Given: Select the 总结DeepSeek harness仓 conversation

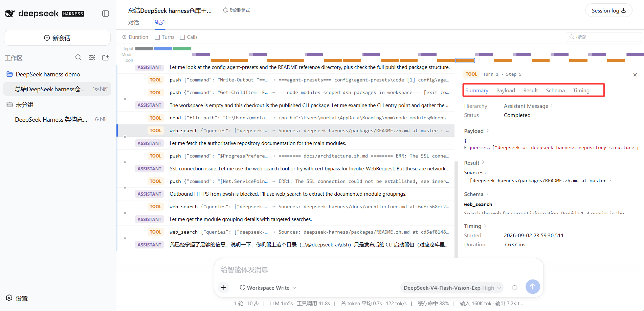Looking at the screenshot, I should 57,89.
